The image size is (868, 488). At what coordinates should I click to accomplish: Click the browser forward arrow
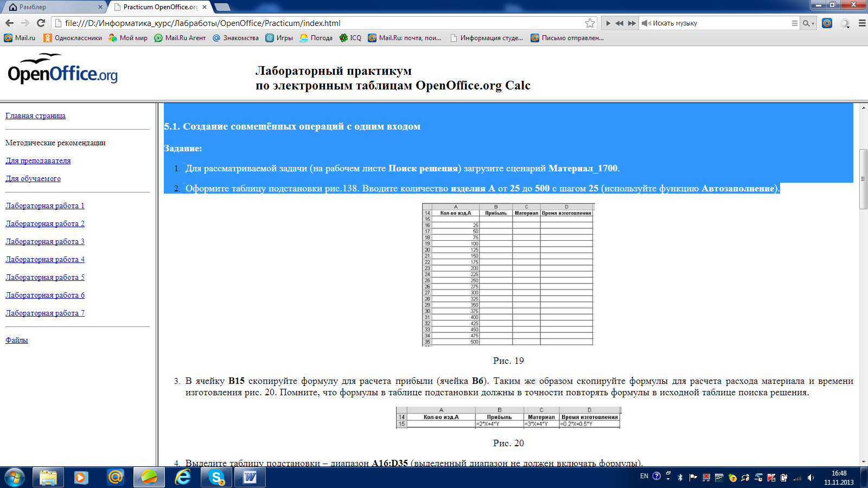coord(25,23)
